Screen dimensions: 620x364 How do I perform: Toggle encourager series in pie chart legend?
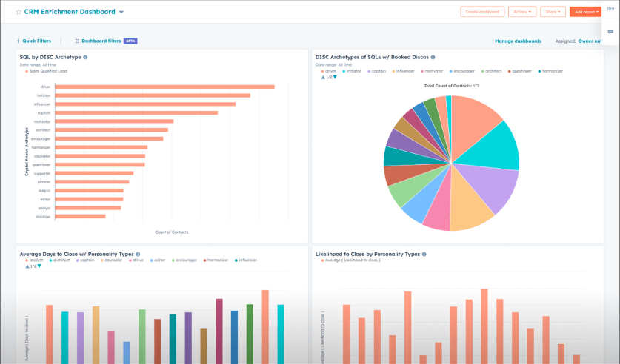(x=461, y=71)
